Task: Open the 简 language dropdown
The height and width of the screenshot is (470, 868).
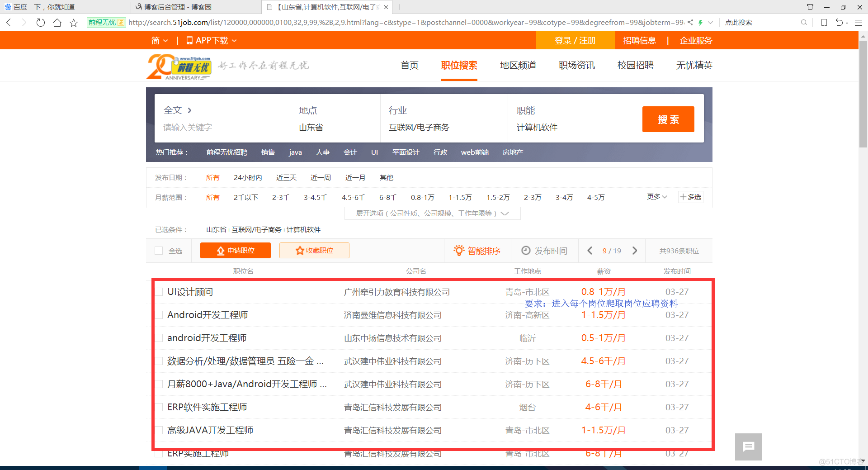Action: 160,41
